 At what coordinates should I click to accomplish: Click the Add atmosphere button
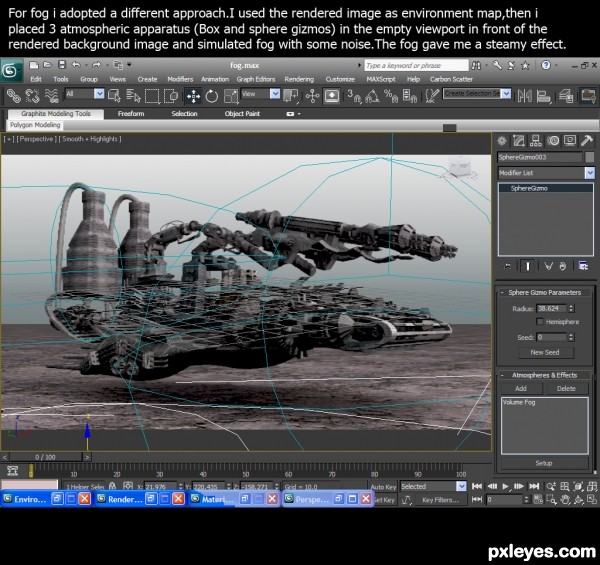521,388
